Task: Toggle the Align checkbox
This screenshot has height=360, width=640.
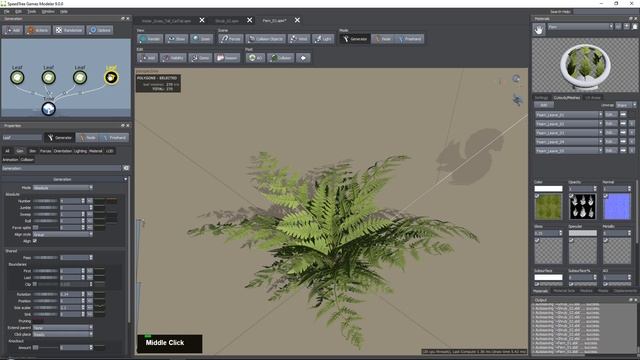Action: click(x=35, y=241)
